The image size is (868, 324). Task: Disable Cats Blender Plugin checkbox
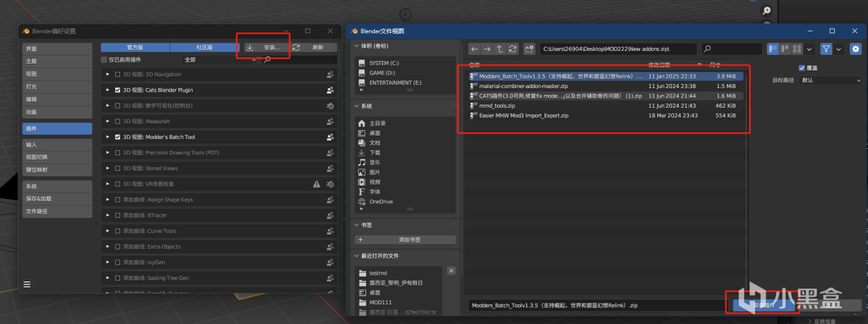pos(118,89)
